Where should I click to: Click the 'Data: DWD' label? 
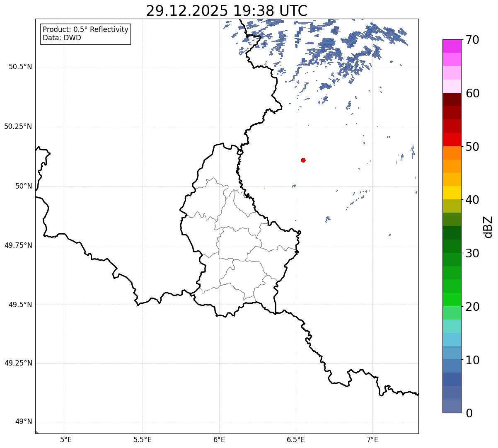click(62, 38)
